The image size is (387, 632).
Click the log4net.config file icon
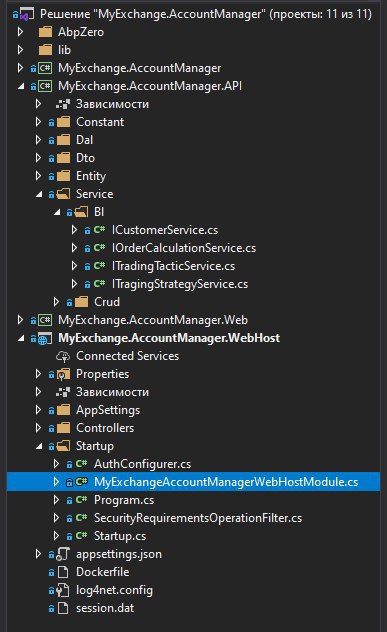click(63, 590)
